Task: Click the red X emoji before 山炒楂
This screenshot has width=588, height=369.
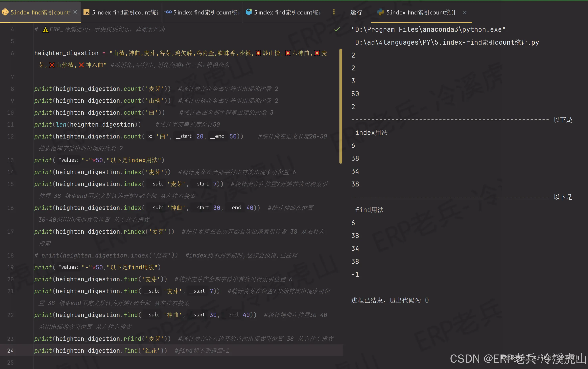Action: 52,65
